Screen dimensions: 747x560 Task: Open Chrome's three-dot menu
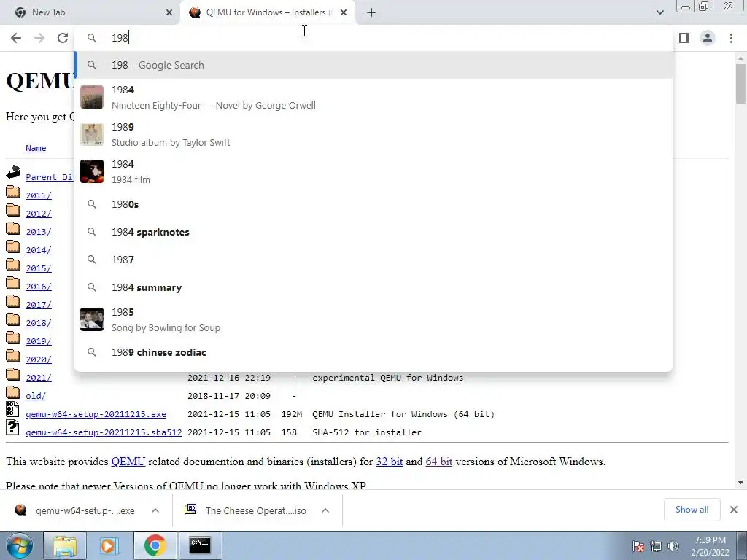[731, 38]
